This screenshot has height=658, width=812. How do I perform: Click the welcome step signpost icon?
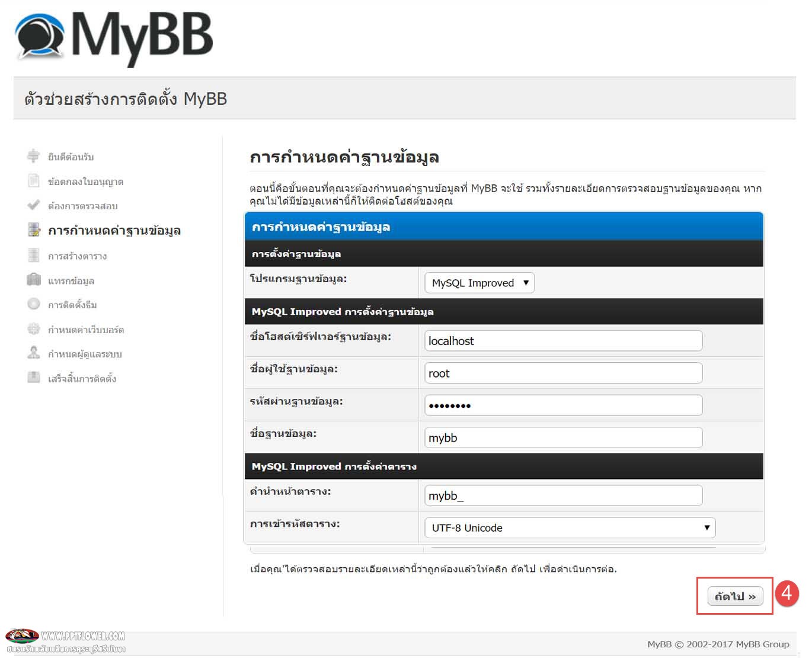coord(34,156)
